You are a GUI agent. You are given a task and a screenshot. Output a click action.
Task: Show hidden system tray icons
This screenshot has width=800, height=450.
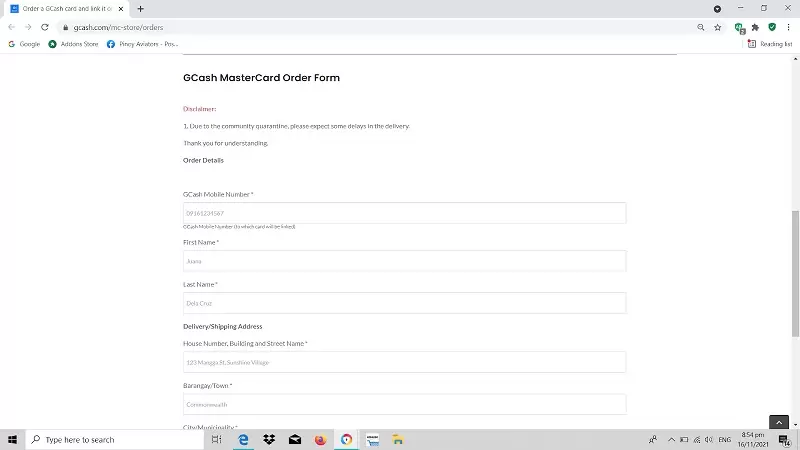[671, 440]
